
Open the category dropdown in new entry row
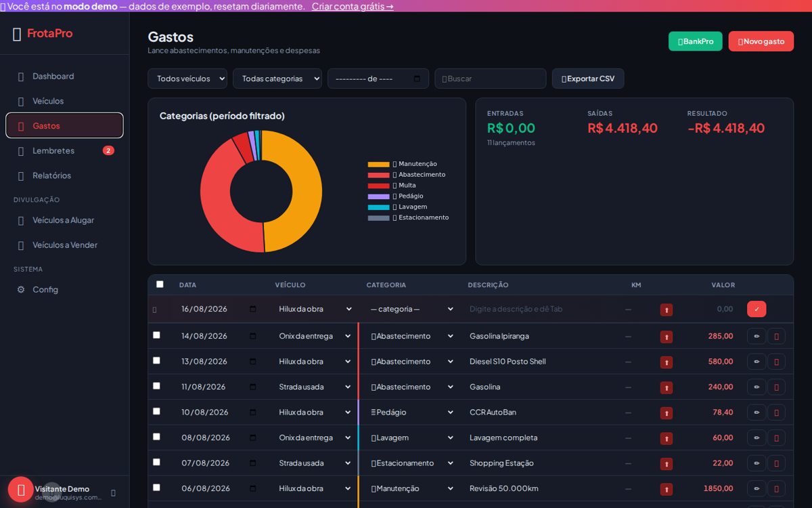[x=411, y=309]
